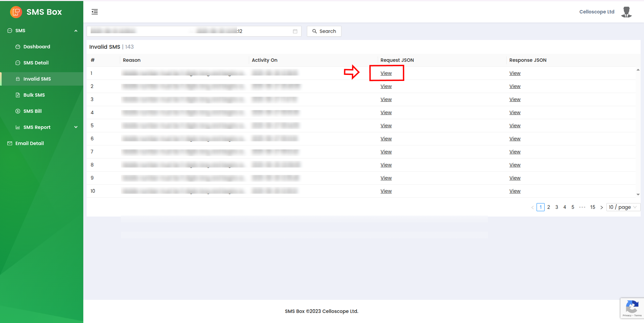Viewport: 644px width, 323px height.
Task: Expand the SMS Report submenu
Action: pos(76,127)
